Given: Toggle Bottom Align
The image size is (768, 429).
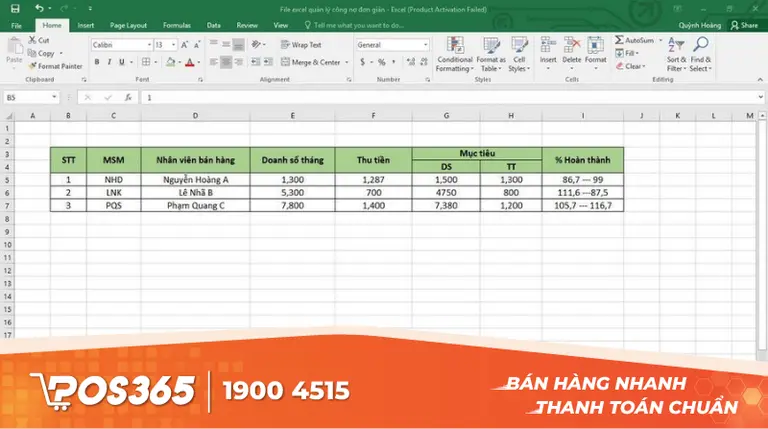Looking at the screenshot, I should 238,45.
